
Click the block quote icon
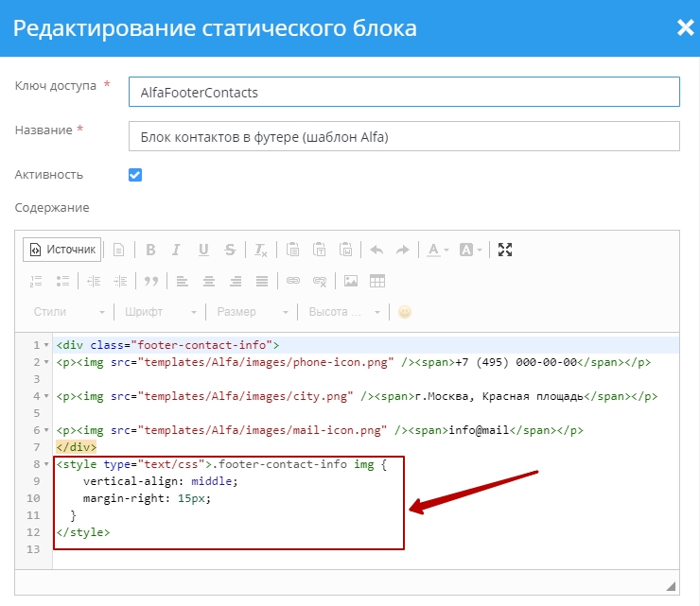click(150, 281)
